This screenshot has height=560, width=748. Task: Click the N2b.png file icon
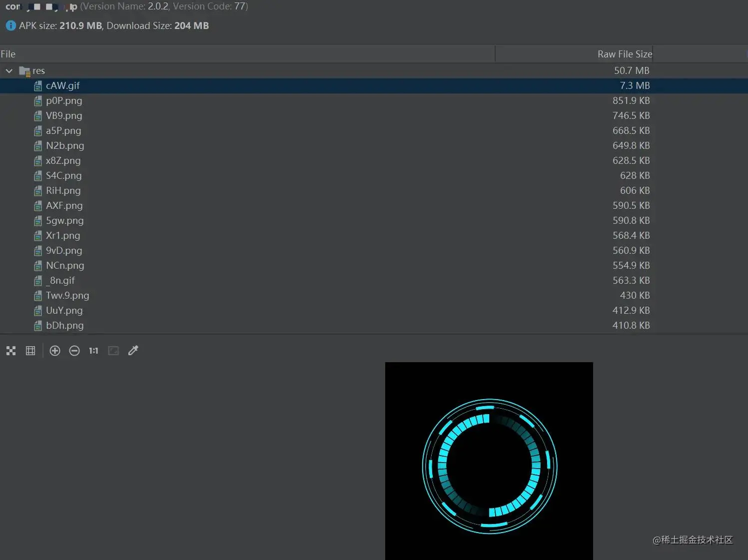(38, 146)
